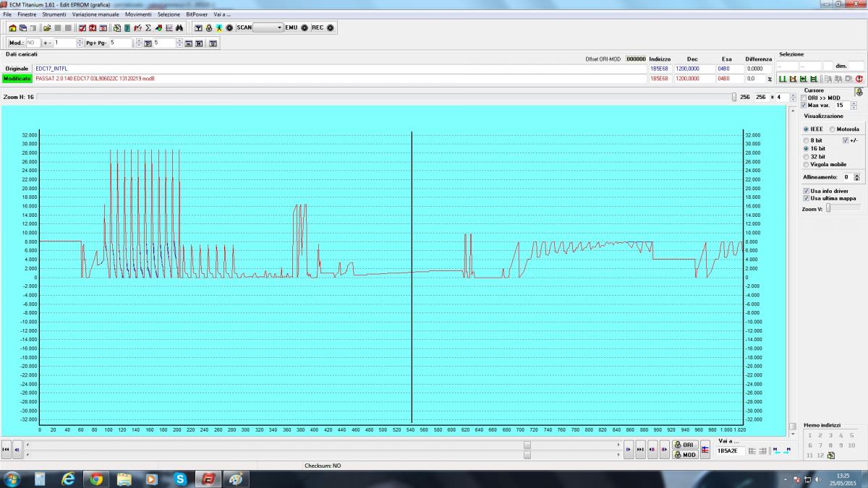
Task: Click the sigma sum icon
Action: pos(148,27)
